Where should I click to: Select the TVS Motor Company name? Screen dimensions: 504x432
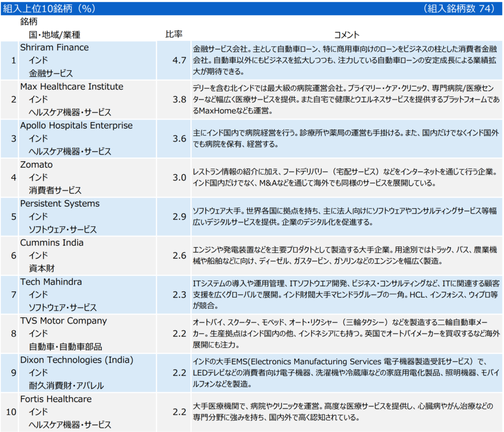[63, 321]
